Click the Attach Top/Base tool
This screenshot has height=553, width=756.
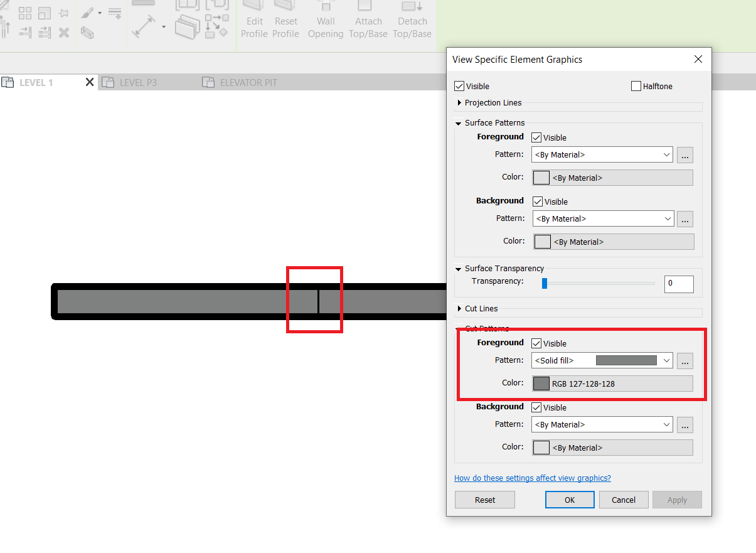pos(368,21)
